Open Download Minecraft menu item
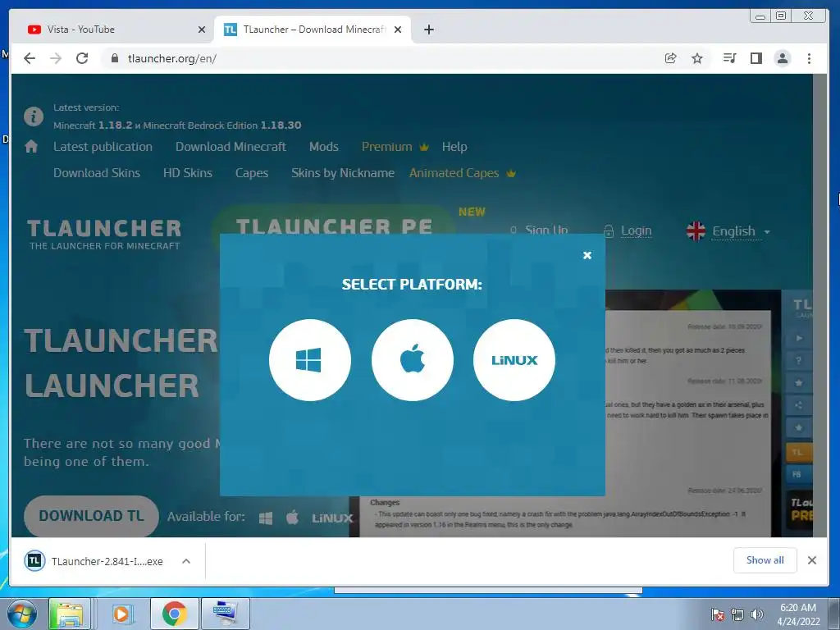The height and width of the screenshot is (630, 840). tap(231, 147)
